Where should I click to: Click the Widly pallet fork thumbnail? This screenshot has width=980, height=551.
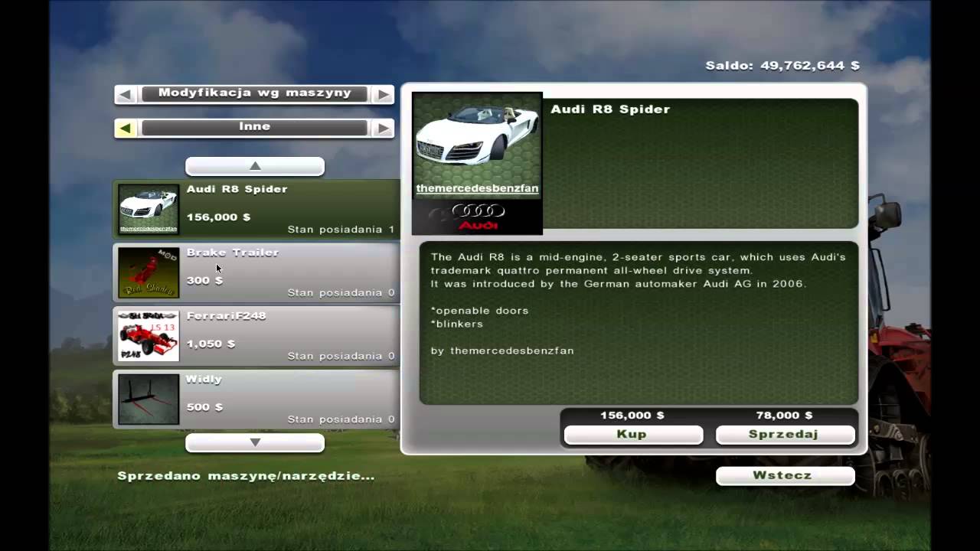(149, 399)
